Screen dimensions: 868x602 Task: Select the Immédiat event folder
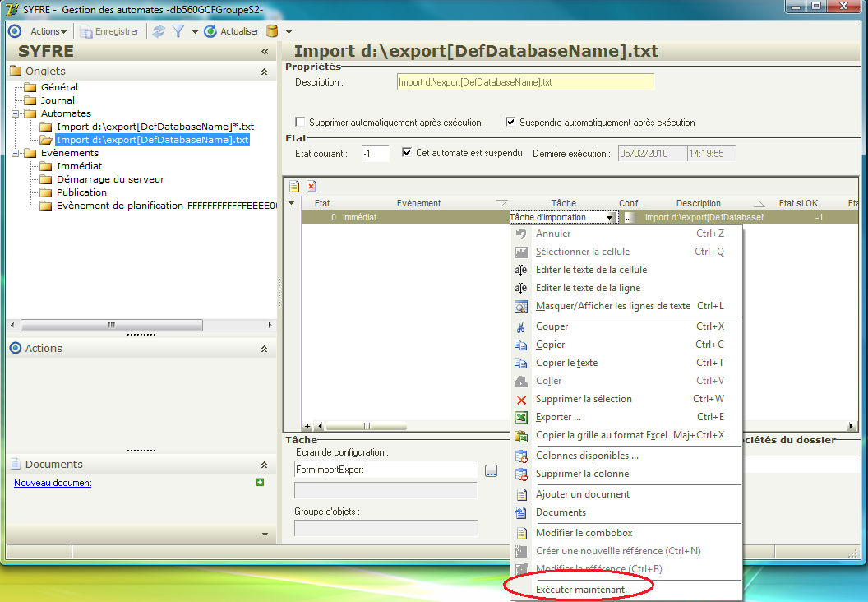(x=79, y=166)
